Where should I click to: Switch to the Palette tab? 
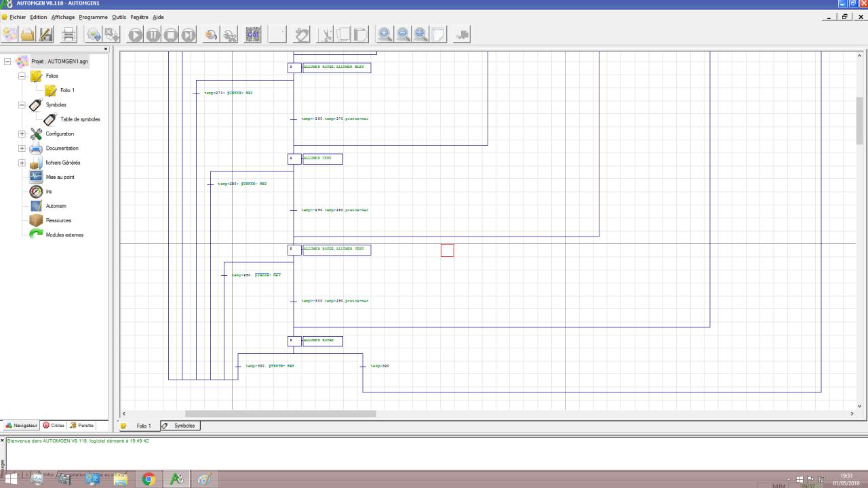click(x=82, y=426)
